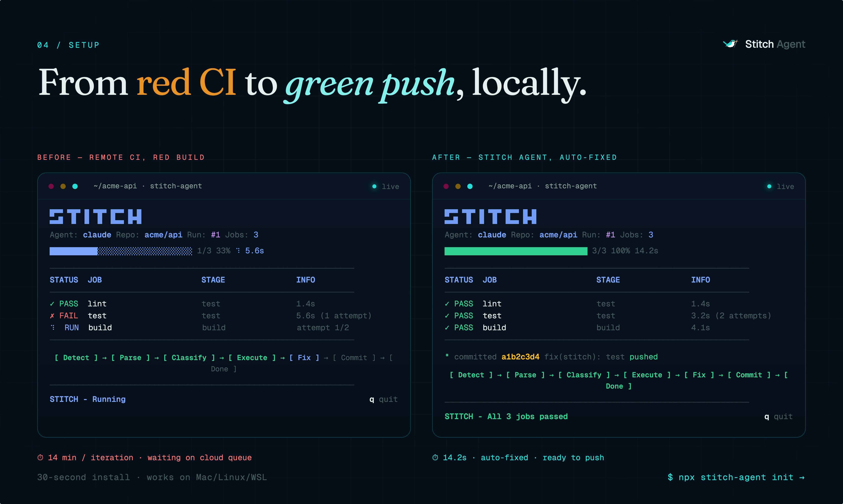Click the green Commit stage in After terminal
This screenshot has height=504, width=843.
click(x=749, y=375)
